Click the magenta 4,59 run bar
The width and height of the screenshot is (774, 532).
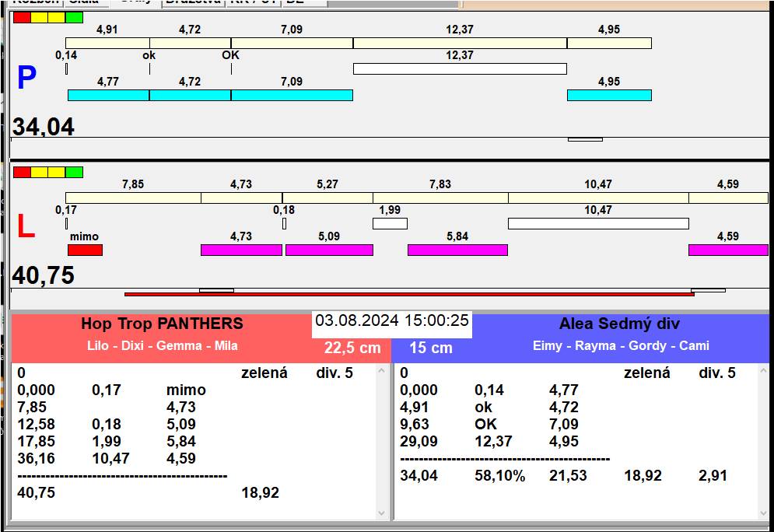tap(728, 250)
